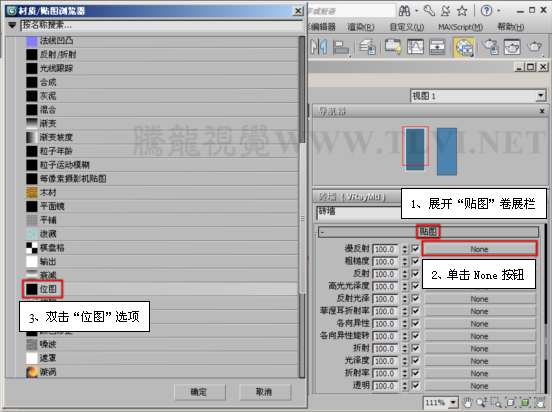Click the None button for 漫反射

[479, 249]
